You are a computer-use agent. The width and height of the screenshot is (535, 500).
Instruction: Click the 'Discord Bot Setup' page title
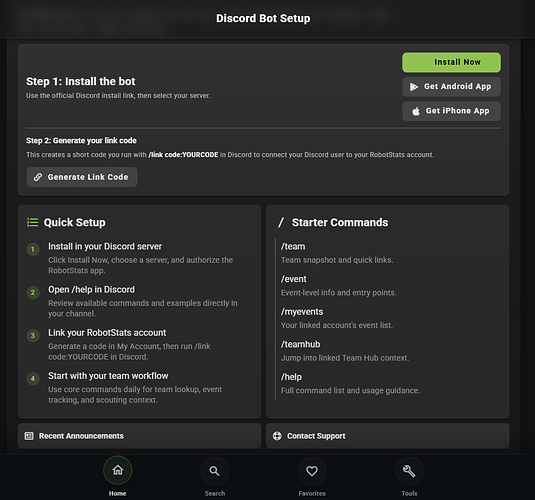tap(263, 18)
